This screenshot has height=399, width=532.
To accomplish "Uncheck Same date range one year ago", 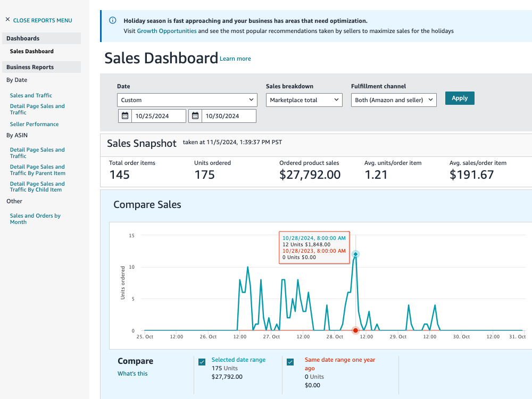I will coord(290,362).
